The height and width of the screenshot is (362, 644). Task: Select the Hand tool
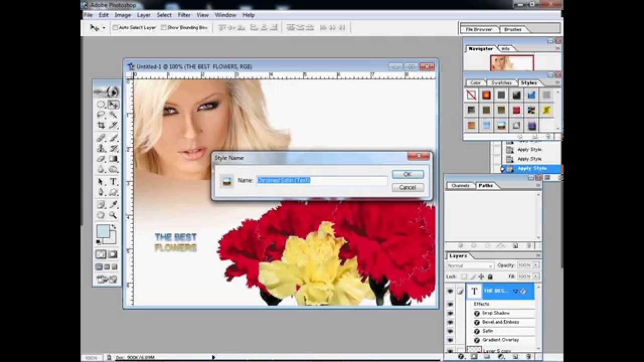101,215
